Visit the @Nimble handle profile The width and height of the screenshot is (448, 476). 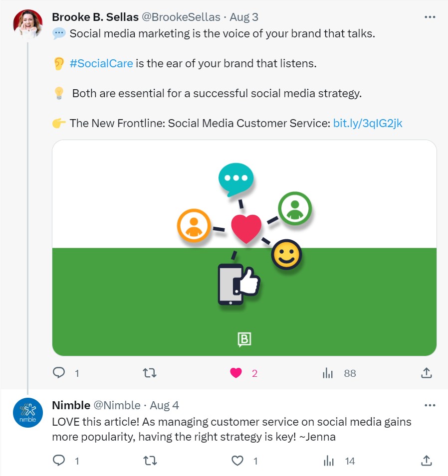(x=117, y=405)
